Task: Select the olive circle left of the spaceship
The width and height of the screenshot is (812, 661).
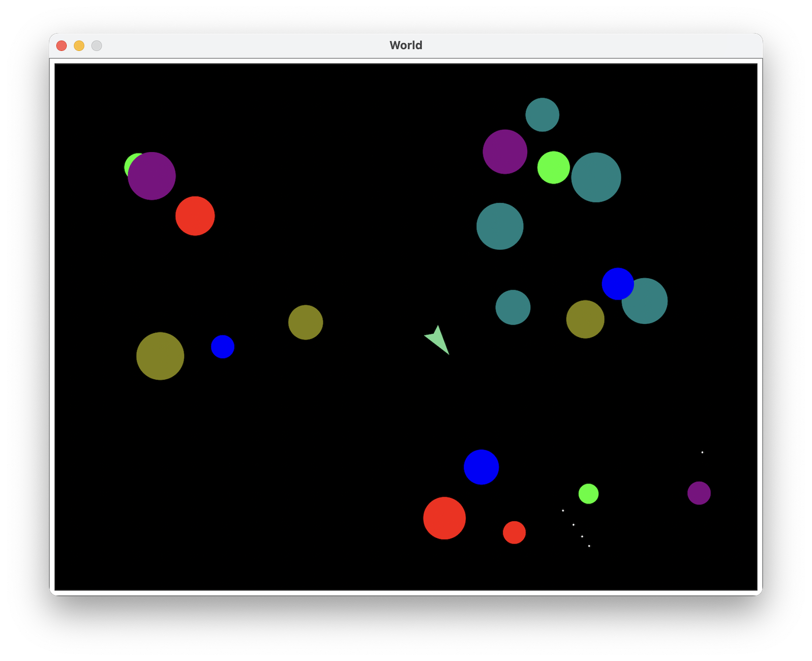Action: coord(306,322)
